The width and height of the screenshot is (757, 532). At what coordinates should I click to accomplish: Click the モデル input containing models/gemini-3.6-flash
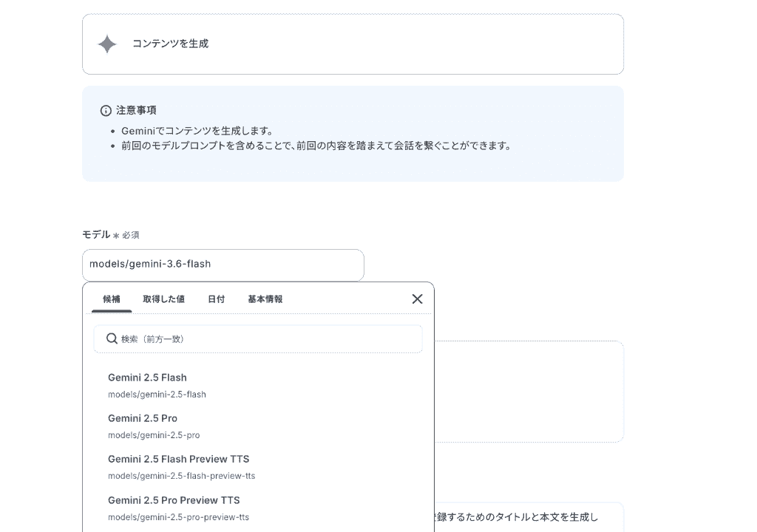[223, 265]
